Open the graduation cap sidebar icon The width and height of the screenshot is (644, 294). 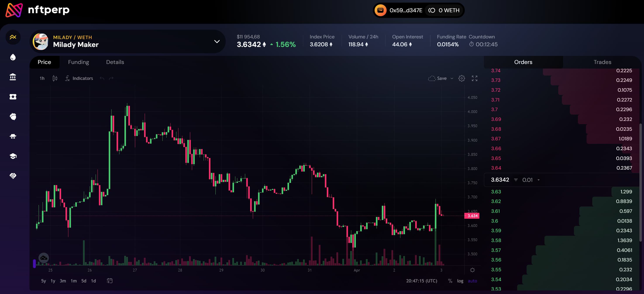13,156
